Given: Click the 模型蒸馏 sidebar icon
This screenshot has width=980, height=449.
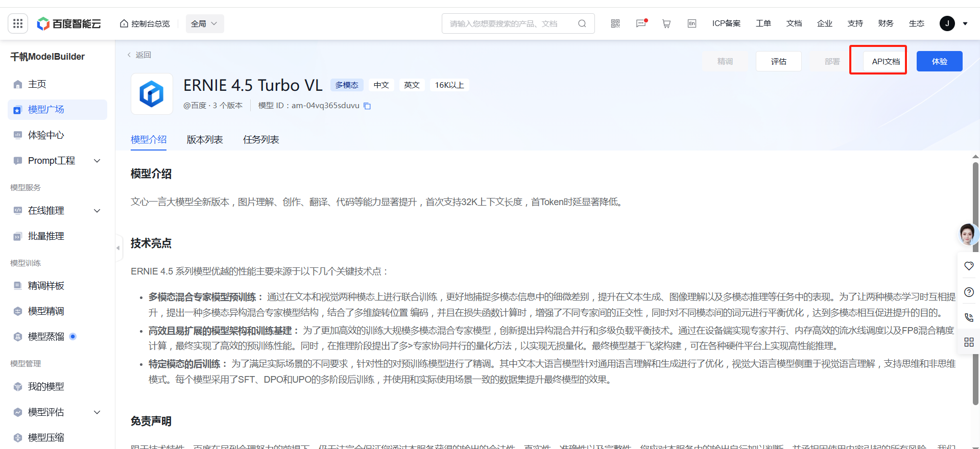Looking at the screenshot, I should coord(18,337).
